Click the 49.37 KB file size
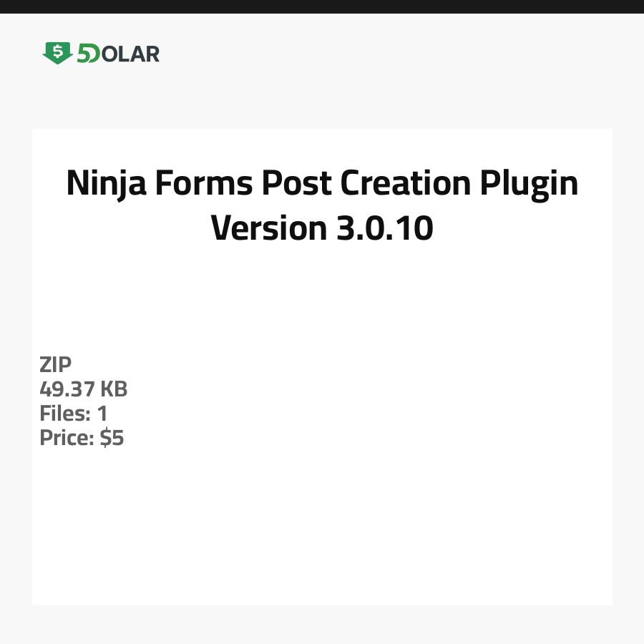This screenshot has height=644, width=644. 83,389
